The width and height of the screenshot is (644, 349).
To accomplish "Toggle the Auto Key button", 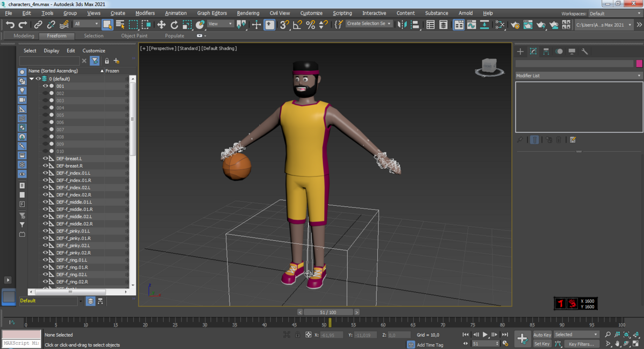I will (542, 335).
